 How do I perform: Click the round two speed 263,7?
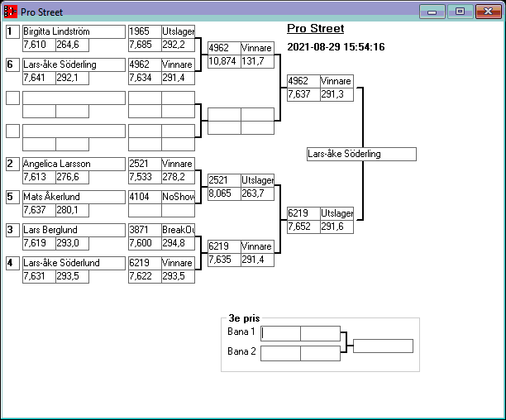[x=257, y=193]
